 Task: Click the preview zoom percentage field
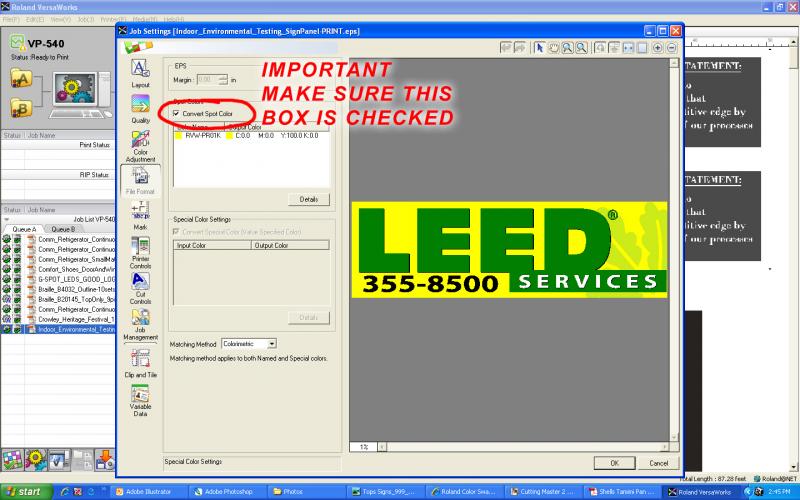(363, 447)
